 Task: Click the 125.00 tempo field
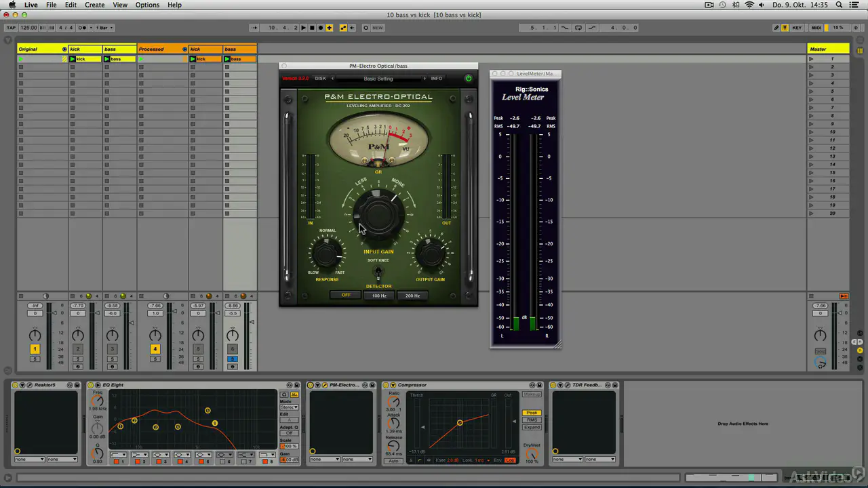(28, 28)
